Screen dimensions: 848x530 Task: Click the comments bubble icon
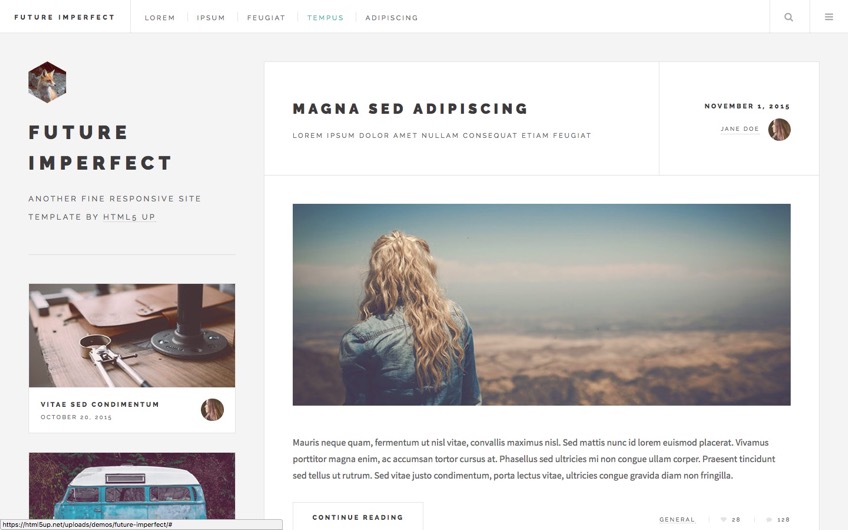pos(769,520)
